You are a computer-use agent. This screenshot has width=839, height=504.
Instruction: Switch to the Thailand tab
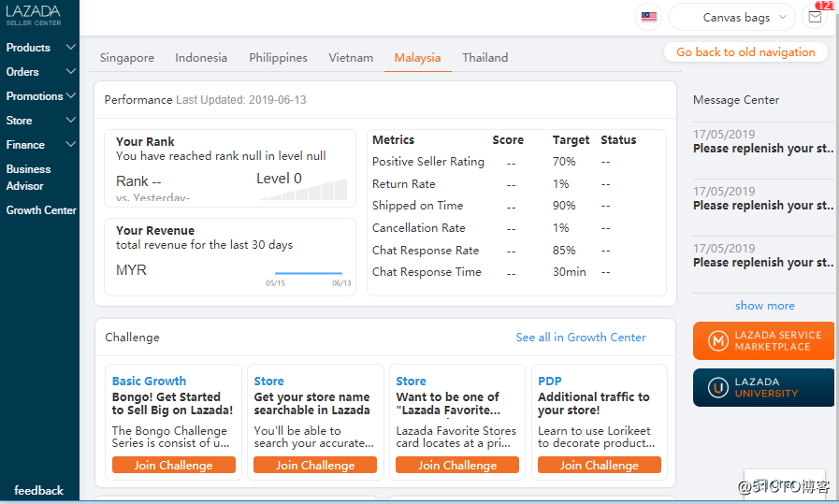(485, 58)
